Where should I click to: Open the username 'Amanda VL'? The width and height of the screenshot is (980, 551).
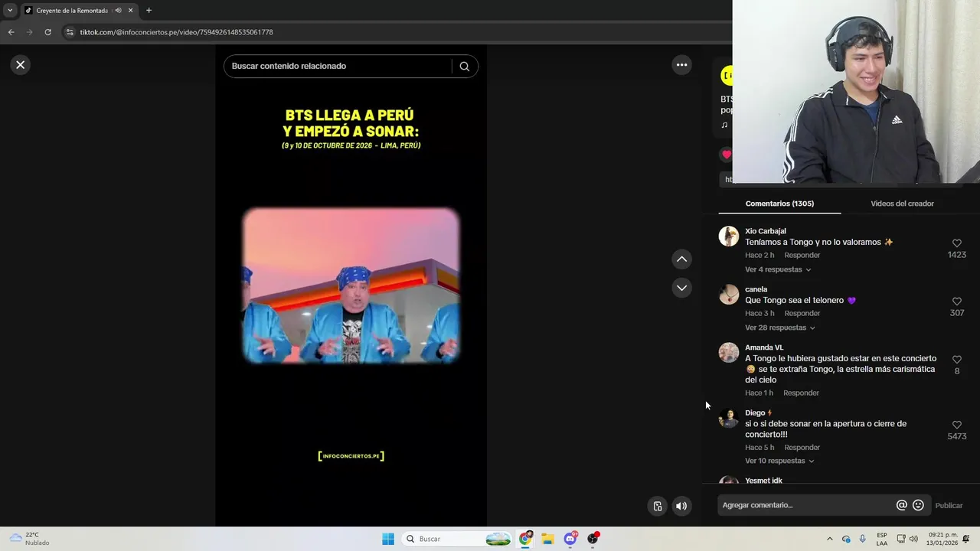tap(764, 347)
